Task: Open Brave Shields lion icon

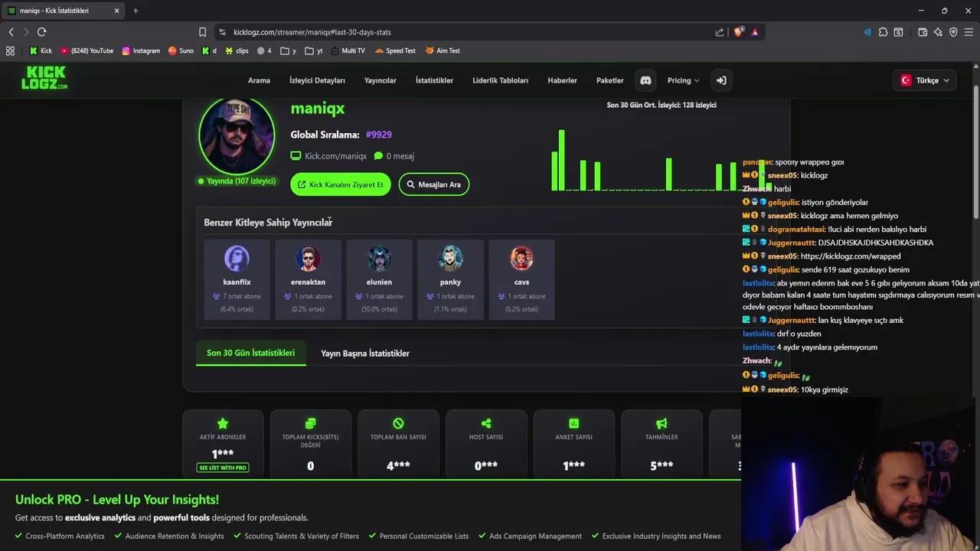Action: point(738,32)
